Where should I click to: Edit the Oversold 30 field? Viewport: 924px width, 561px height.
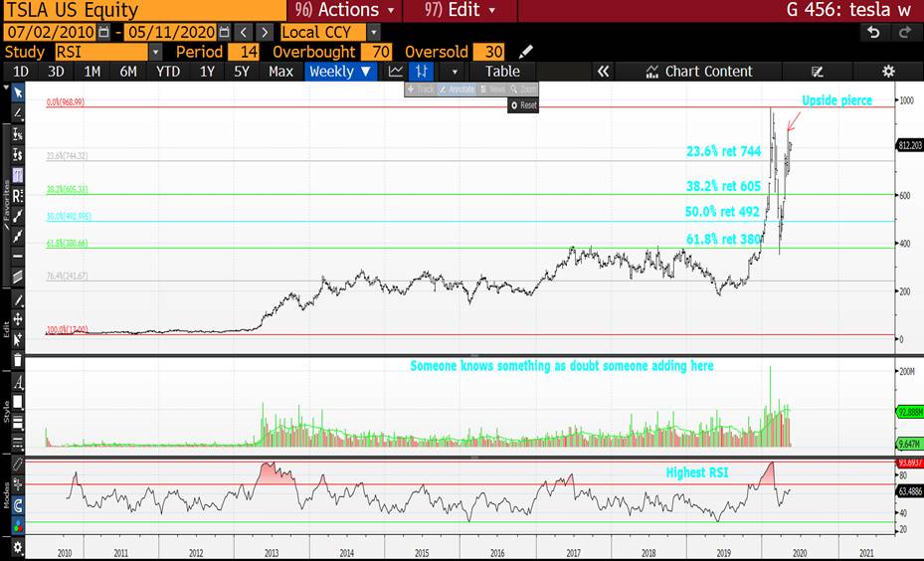click(x=488, y=52)
